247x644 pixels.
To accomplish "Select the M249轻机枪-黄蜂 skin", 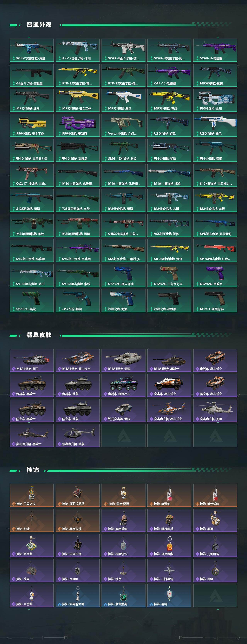I will (x=215, y=201).
